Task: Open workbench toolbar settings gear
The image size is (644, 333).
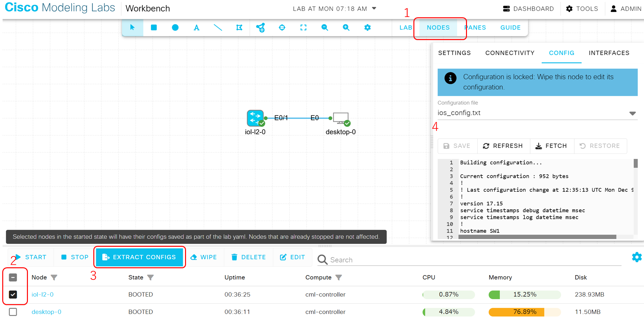Action: [368, 28]
